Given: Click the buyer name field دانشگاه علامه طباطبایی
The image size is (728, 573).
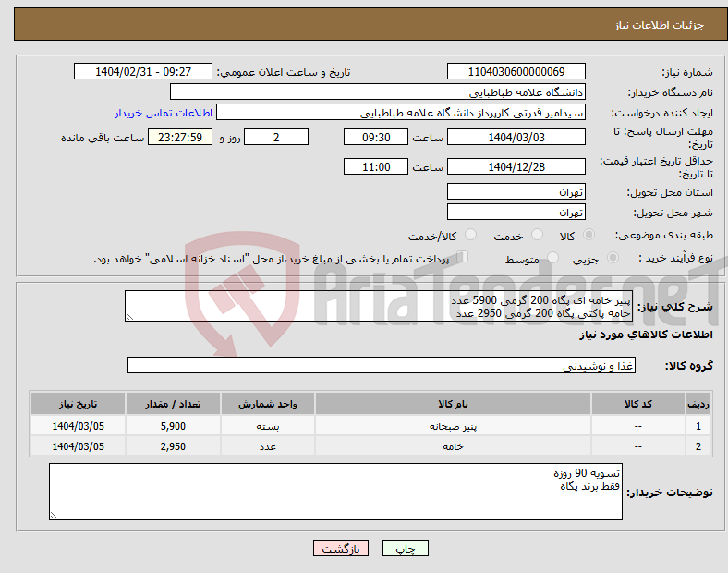Looking at the screenshot, I should tap(378, 91).
